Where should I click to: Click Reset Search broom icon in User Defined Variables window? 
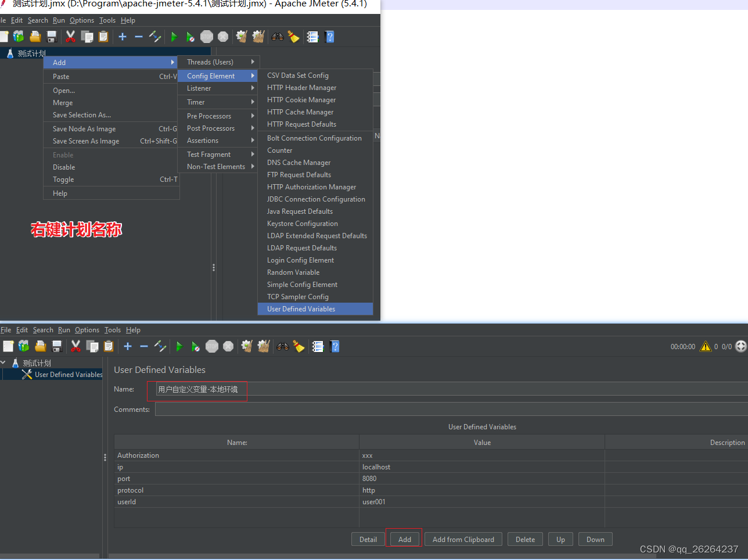299,346
